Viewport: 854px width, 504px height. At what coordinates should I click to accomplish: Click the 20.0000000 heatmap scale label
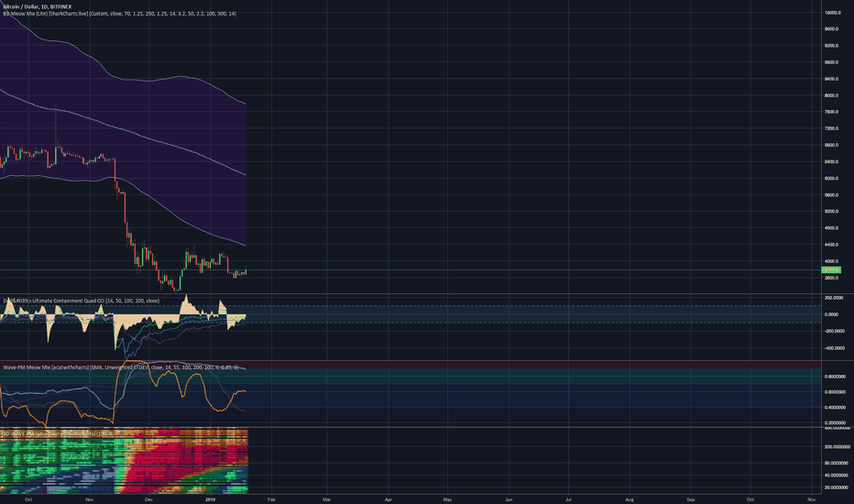836,488
